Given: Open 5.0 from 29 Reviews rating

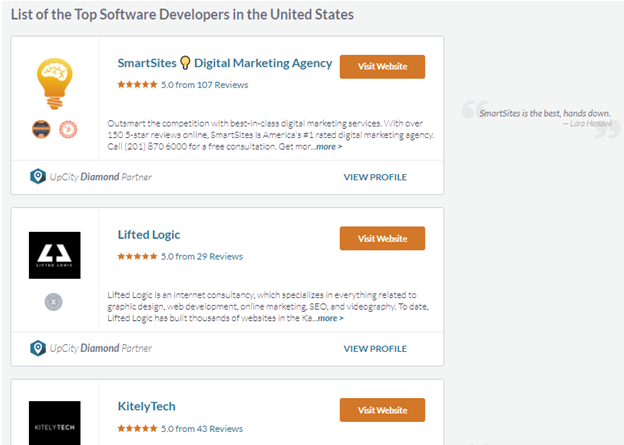Looking at the screenshot, I should point(201,256).
